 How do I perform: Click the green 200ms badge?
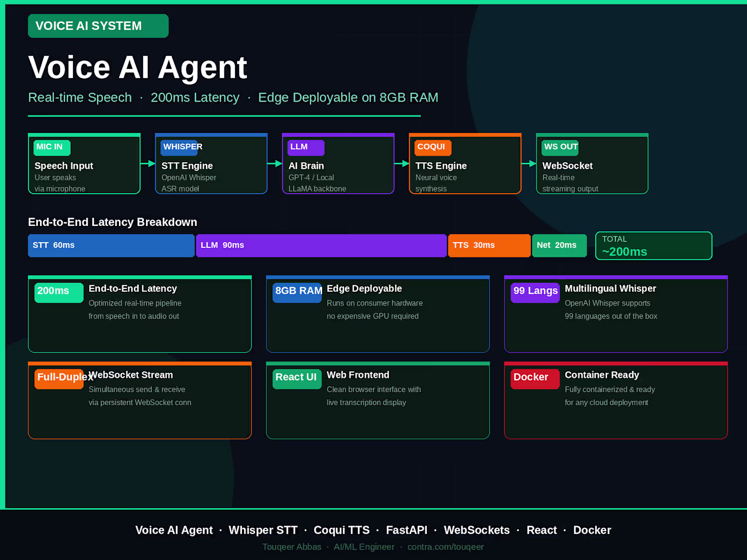[59, 292]
